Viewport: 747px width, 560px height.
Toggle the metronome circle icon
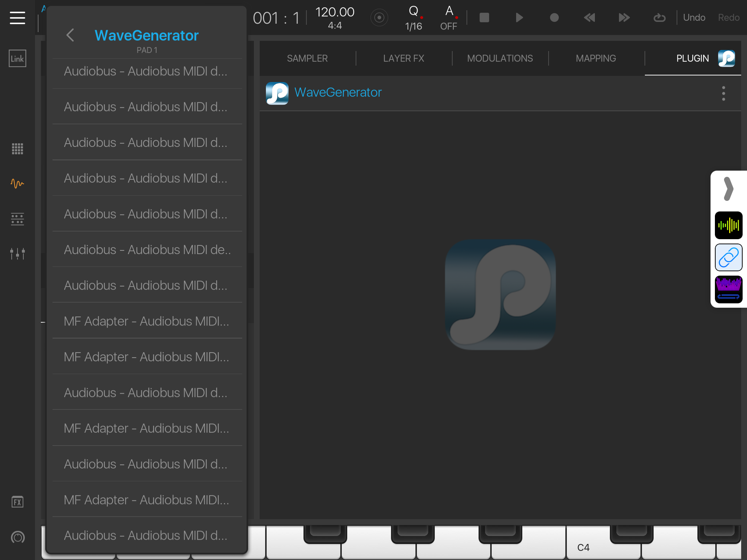379,17
